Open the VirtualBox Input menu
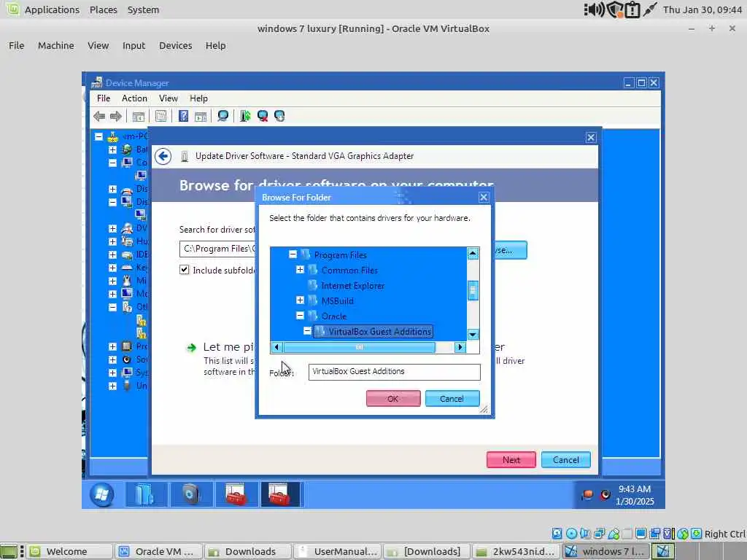This screenshot has width=747, height=560. pyautogui.click(x=133, y=46)
